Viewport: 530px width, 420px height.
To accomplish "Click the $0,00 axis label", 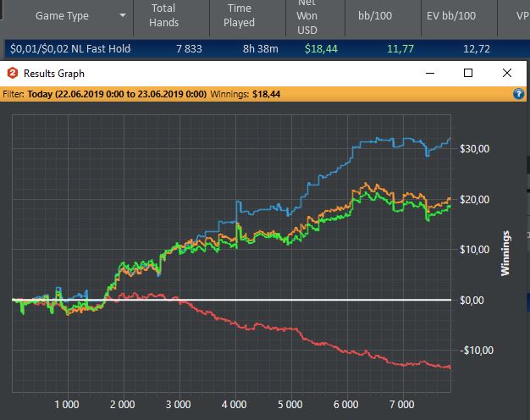I will [472, 301].
